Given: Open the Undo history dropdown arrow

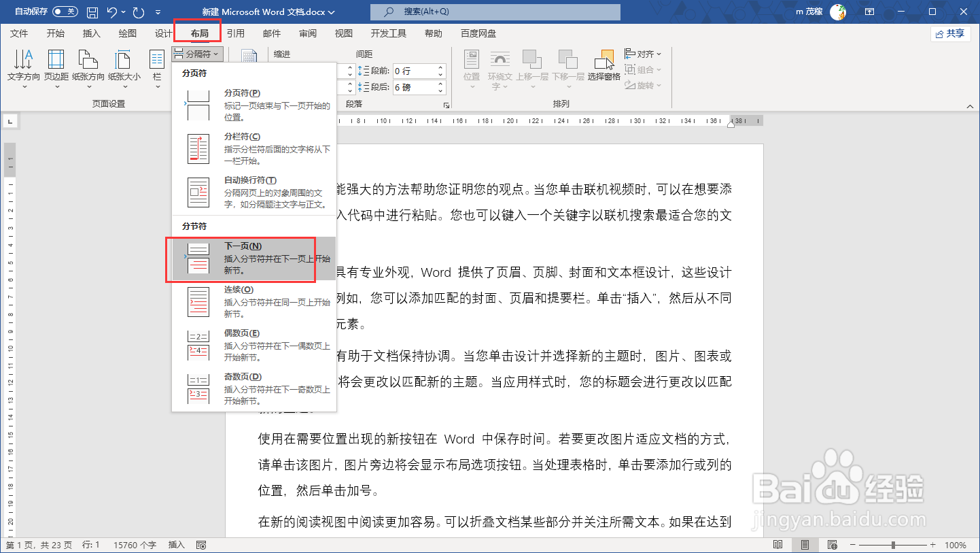Looking at the screenshot, I should (x=123, y=12).
